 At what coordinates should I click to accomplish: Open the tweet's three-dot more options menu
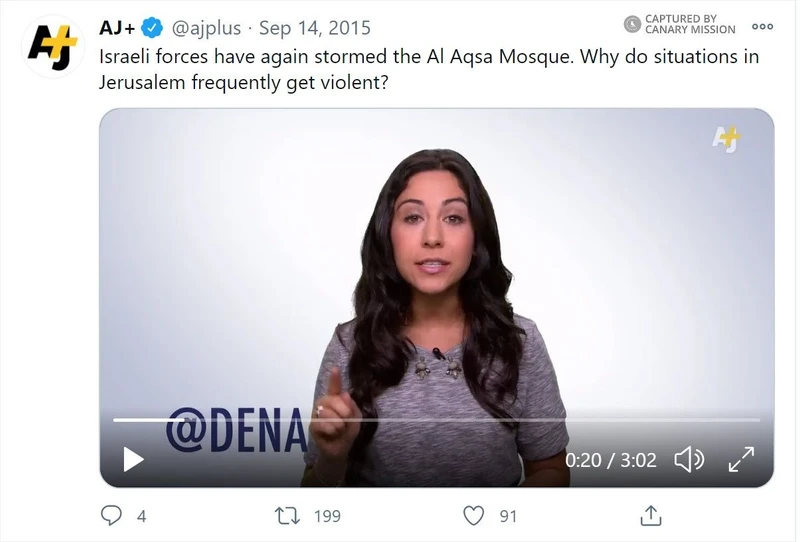762,27
